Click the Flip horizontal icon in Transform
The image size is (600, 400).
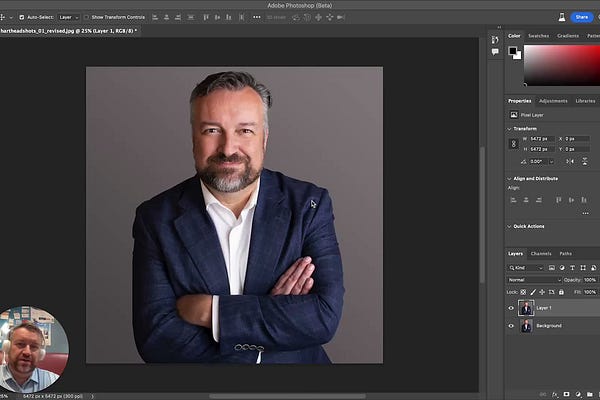pos(570,162)
